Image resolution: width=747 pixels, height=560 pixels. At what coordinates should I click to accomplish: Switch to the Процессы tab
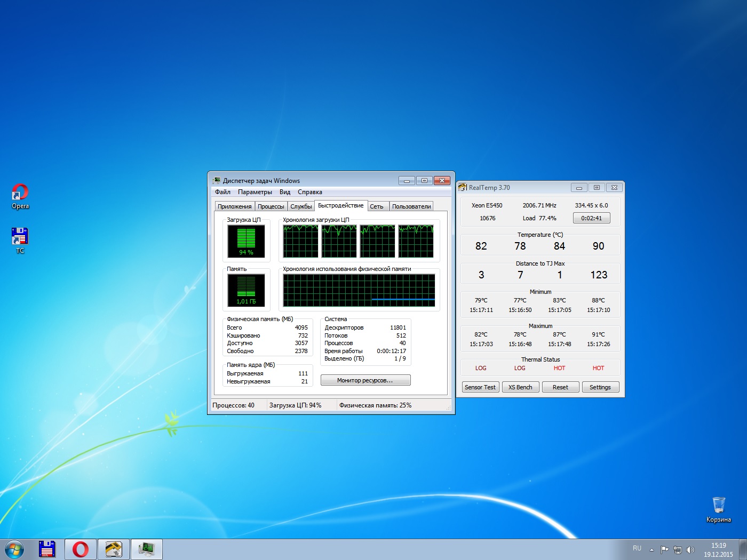(x=271, y=206)
